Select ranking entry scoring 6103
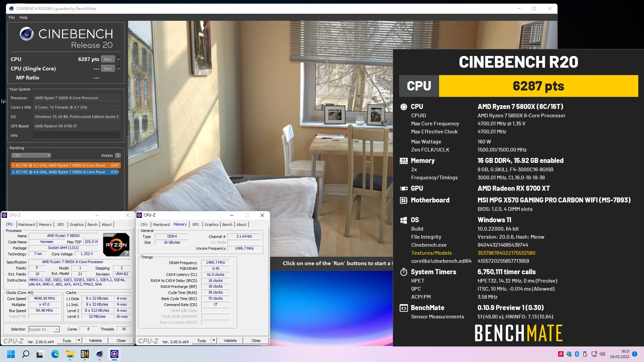 [65, 172]
